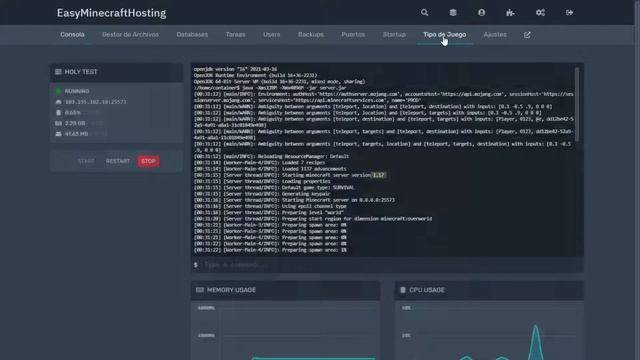This screenshot has width=640, height=360.
Task: Open the Ajustes tab
Action: coord(495,35)
